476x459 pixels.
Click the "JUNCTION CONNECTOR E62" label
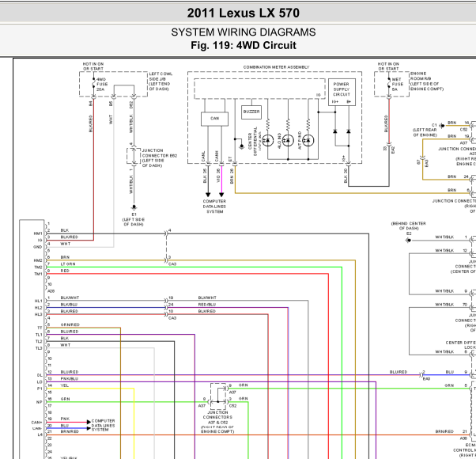[x=160, y=158]
